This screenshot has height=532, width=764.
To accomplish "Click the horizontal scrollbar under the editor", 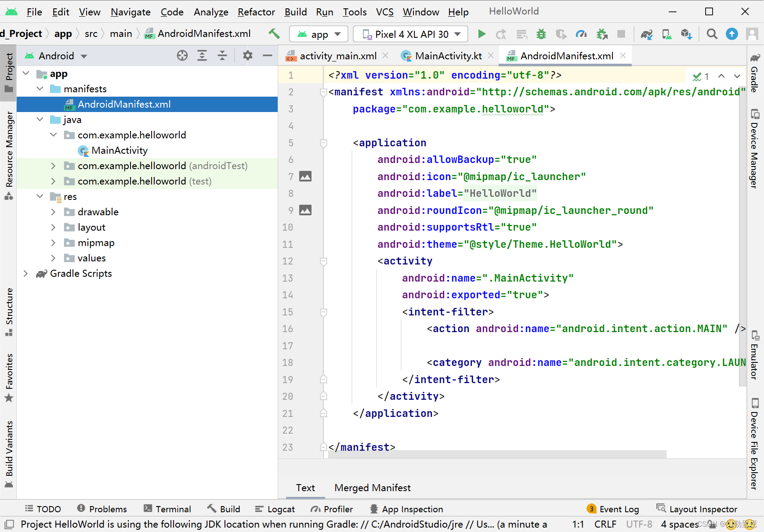I will point(497,454).
